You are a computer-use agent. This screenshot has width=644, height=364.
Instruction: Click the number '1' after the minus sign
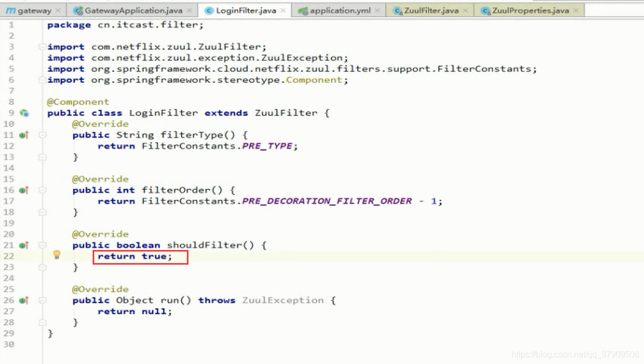434,201
